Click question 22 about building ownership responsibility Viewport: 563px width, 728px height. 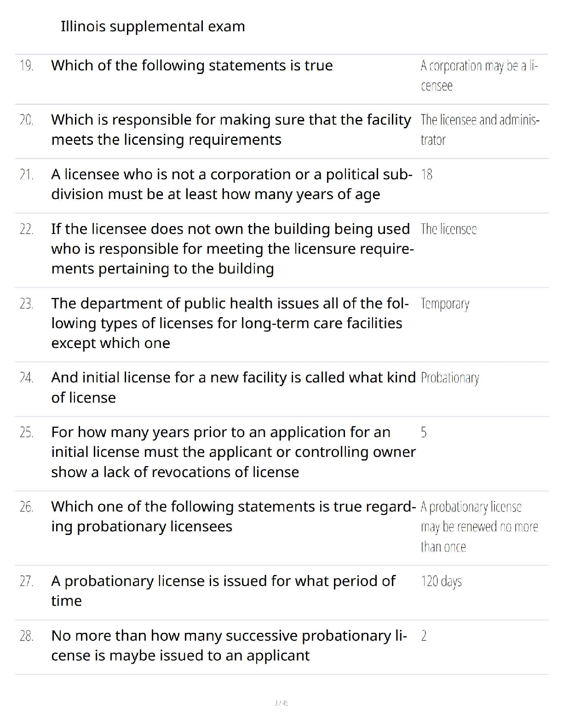click(232, 249)
